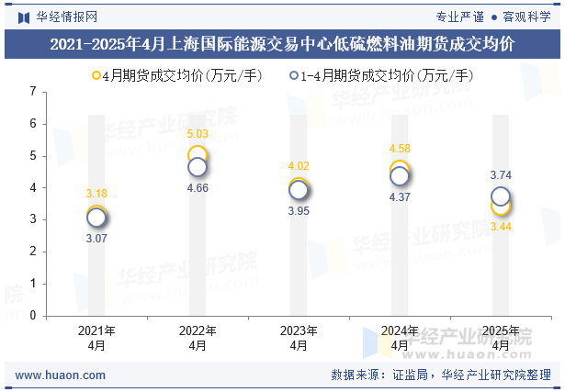Screen dimensions: 565x392
Task: Click the 华经情报网 logo icon
Action: pyautogui.click(x=24, y=17)
